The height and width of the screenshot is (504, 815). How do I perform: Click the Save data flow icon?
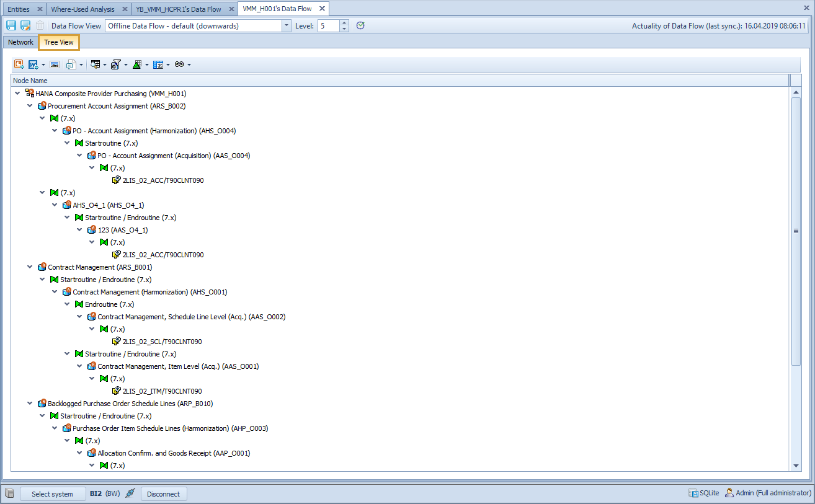pos(11,25)
